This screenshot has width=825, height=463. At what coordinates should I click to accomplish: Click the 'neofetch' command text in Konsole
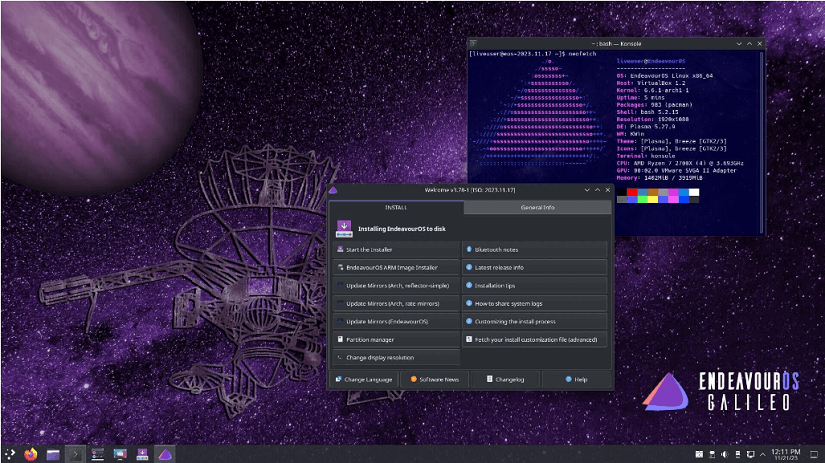582,54
